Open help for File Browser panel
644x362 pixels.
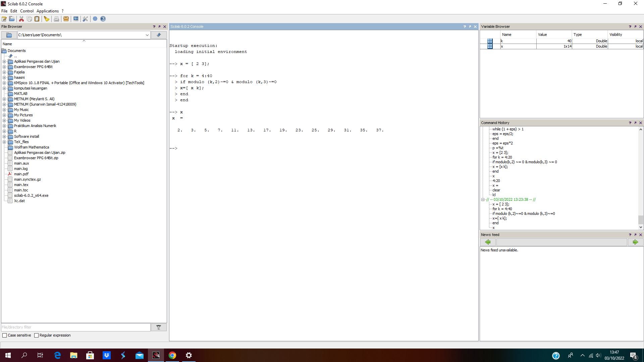point(154,26)
